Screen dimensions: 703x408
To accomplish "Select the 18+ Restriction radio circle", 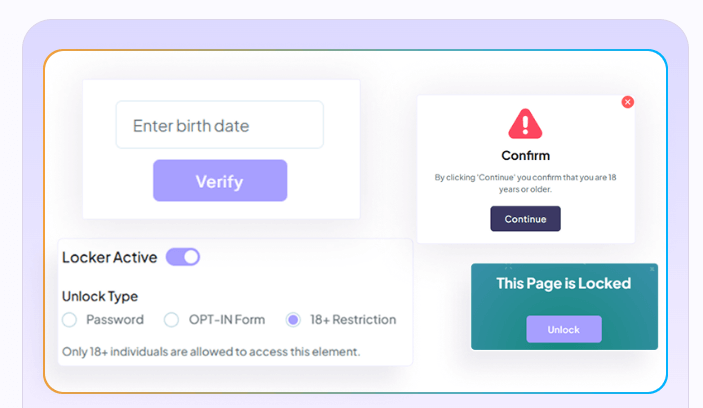I will [x=293, y=320].
